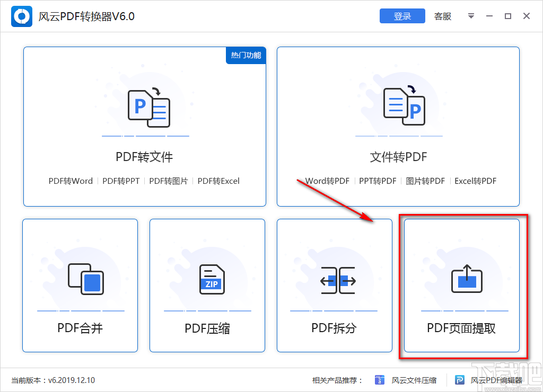Open the Excel转PDF conversion link
The height and width of the screenshot is (392, 543).
pos(475,181)
